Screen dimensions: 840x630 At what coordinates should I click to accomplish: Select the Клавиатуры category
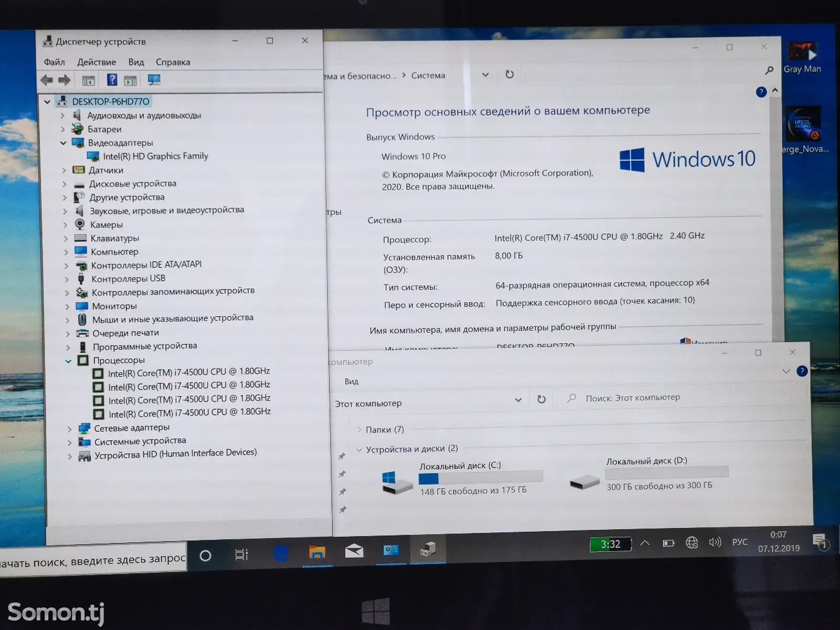pos(114,238)
